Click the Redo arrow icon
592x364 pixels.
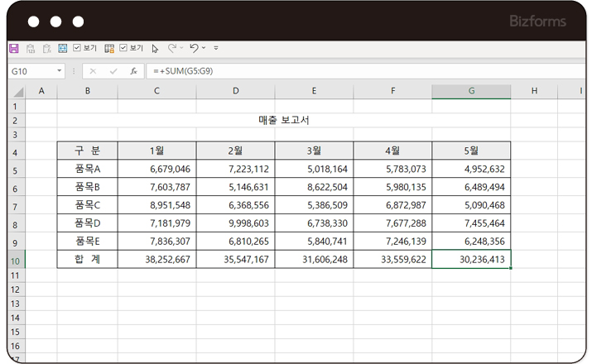pos(172,49)
